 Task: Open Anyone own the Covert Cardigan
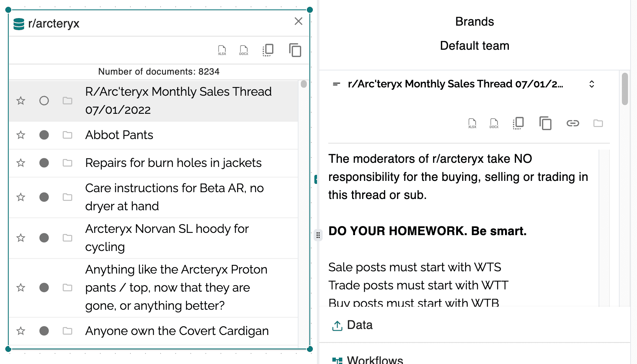point(177,331)
